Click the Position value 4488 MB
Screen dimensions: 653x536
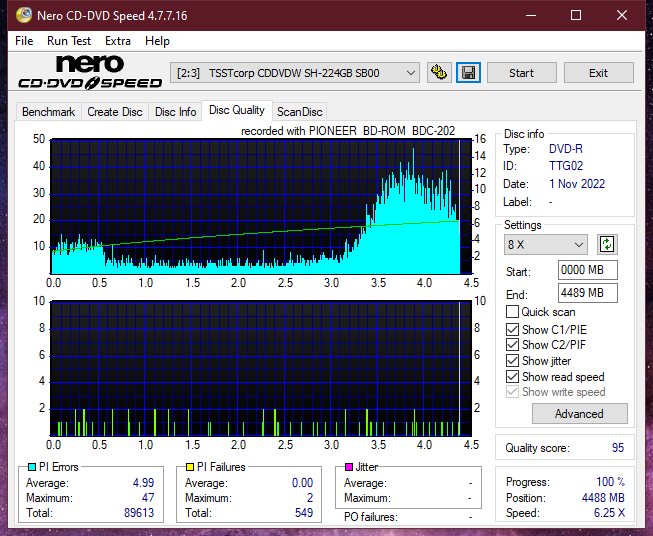click(x=603, y=498)
